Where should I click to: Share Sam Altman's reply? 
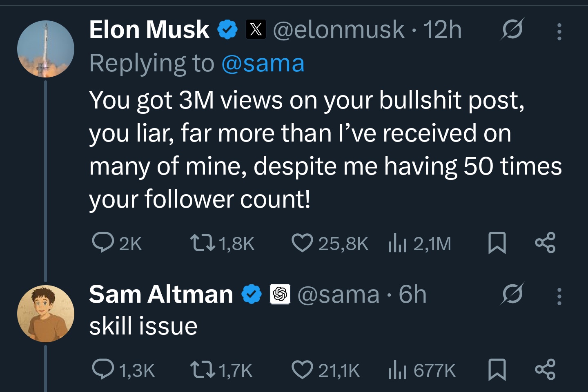point(545,370)
